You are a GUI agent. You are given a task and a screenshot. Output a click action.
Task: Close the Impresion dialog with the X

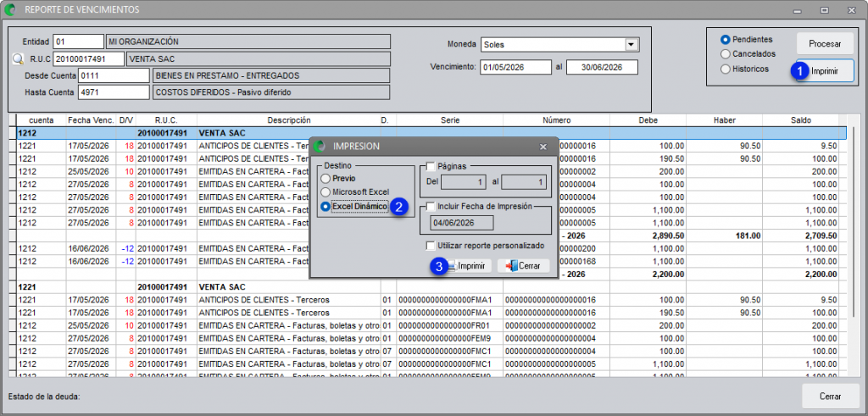tap(543, 147)
